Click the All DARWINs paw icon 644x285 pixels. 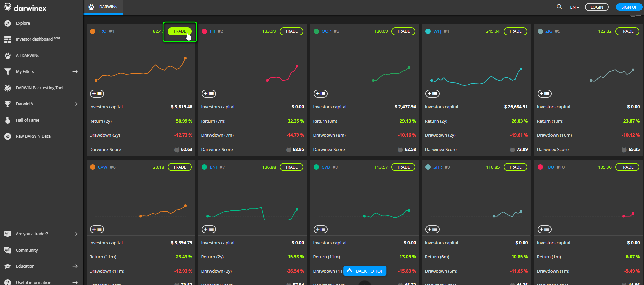tap(8, 56)
